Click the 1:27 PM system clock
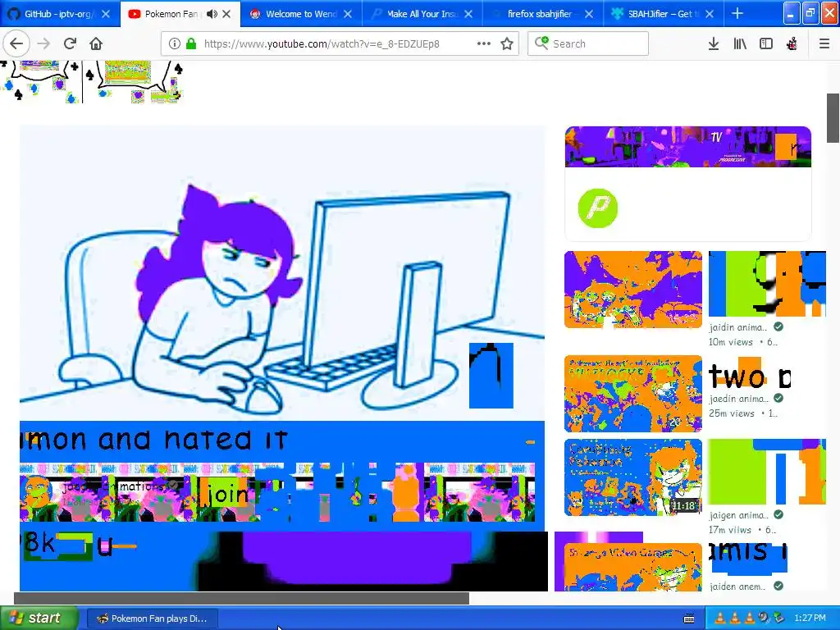 (x=810, y=619)
